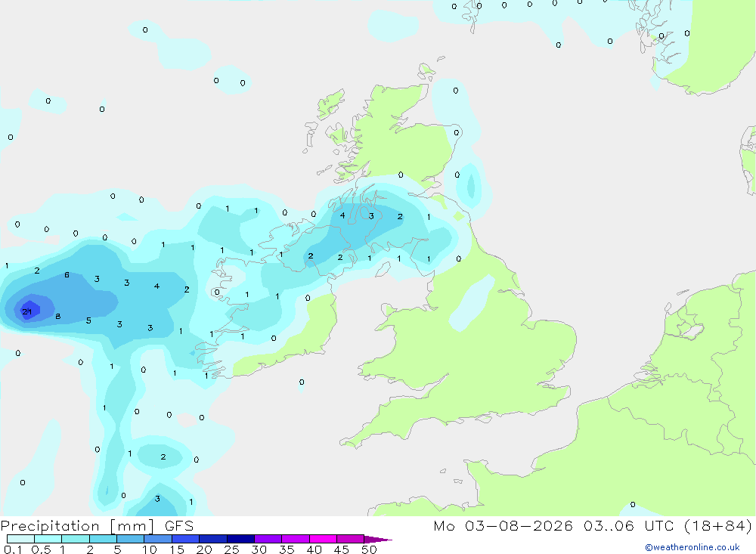Select the 40–45 mm magenta legend swatch
Viewport: 756px width, 554px height.
tap(323, 539)
